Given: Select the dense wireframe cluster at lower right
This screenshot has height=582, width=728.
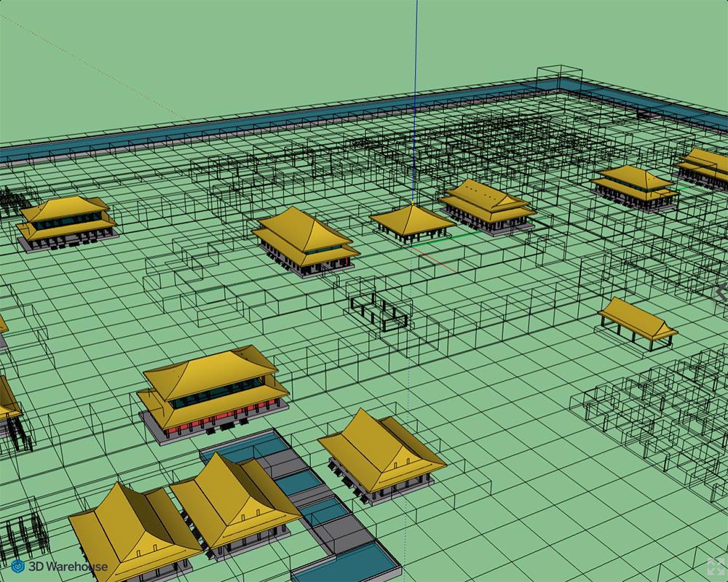Looking at the screenshot, I should [655, 407].
